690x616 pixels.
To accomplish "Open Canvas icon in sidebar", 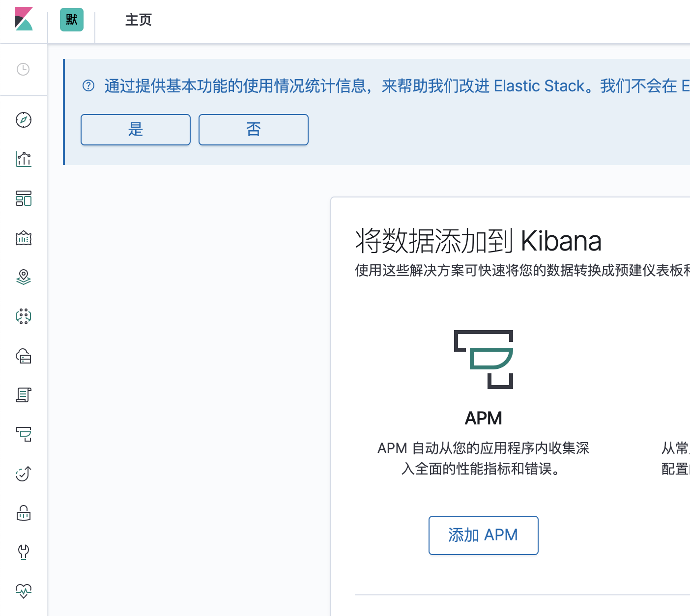I will tap(24, 238).
